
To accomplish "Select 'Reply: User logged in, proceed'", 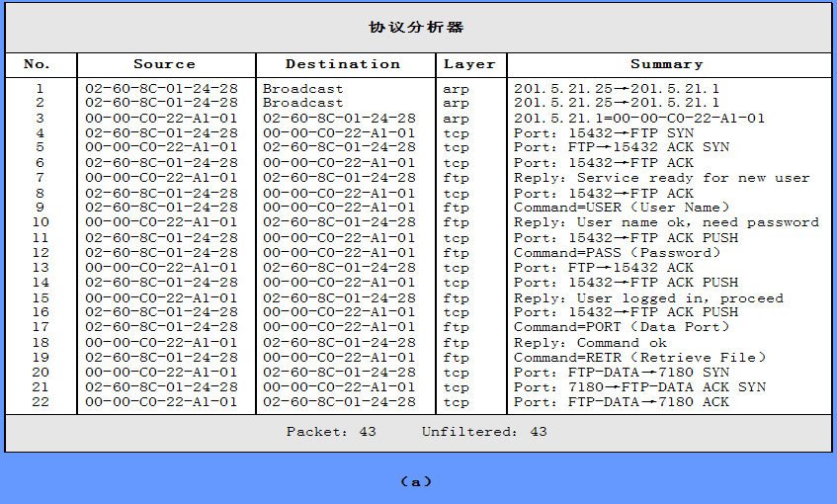I will 648,297.
